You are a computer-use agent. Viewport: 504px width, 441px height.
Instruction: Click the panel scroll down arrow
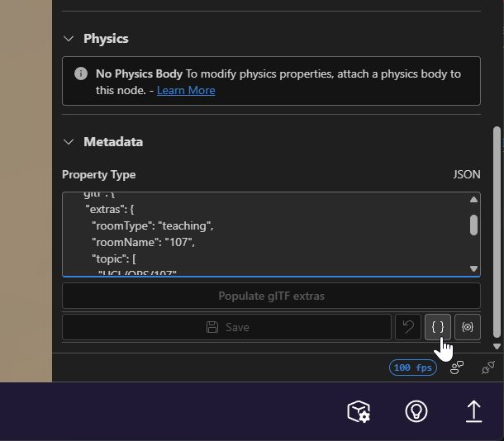(x=497, y=346)
